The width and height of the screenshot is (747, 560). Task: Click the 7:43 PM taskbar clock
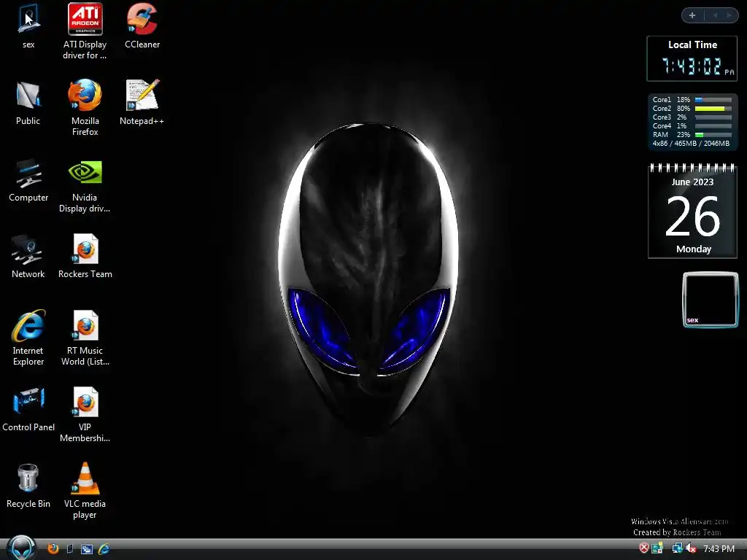tap(719, 548)
